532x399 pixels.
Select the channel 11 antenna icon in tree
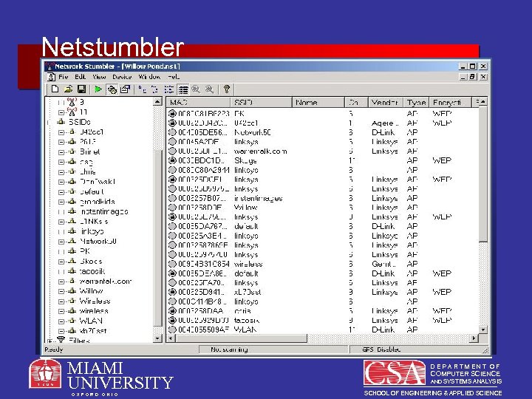(72, 112)
